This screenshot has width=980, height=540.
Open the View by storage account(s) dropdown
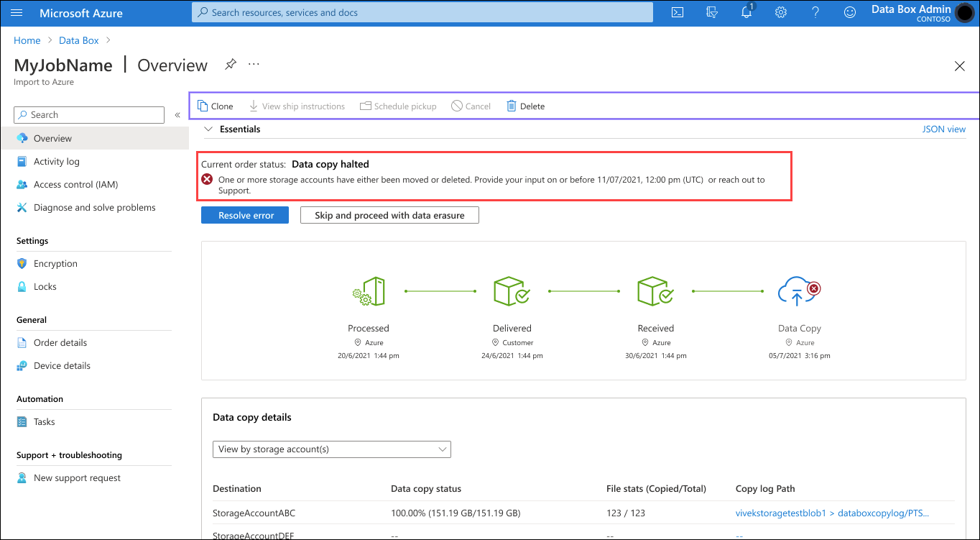[331, 449]
